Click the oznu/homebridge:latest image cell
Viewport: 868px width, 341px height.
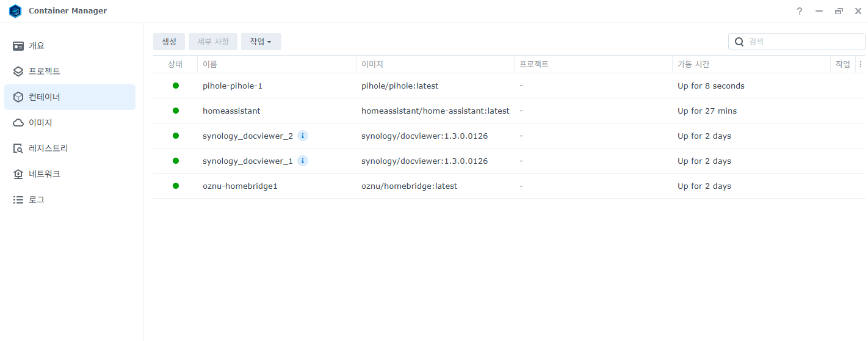(409, 186)
